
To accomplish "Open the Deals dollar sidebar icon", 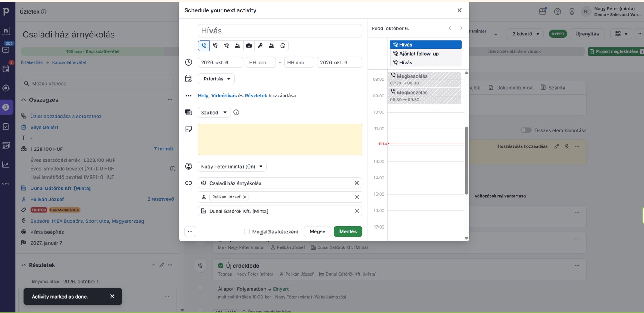I will [6, 107].
